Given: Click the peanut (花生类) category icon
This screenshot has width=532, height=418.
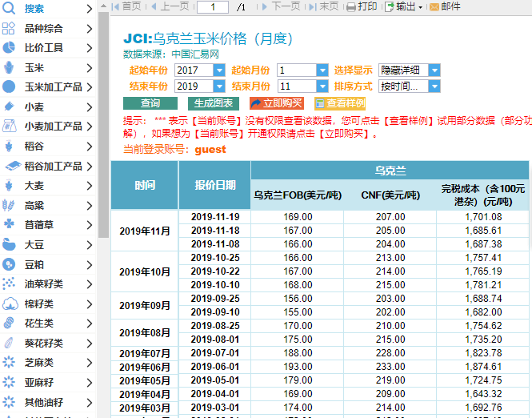Looking at the screenshot, I should (x=9, y=323).
